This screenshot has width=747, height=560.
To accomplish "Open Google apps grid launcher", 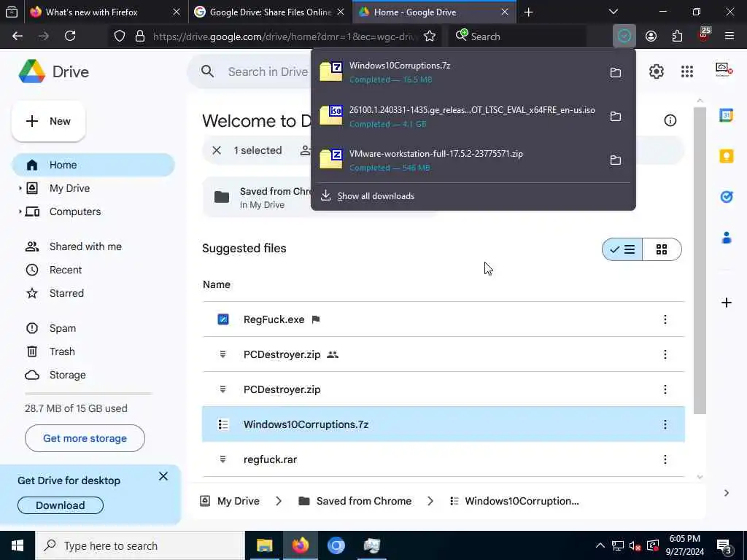I will [687, 72].
